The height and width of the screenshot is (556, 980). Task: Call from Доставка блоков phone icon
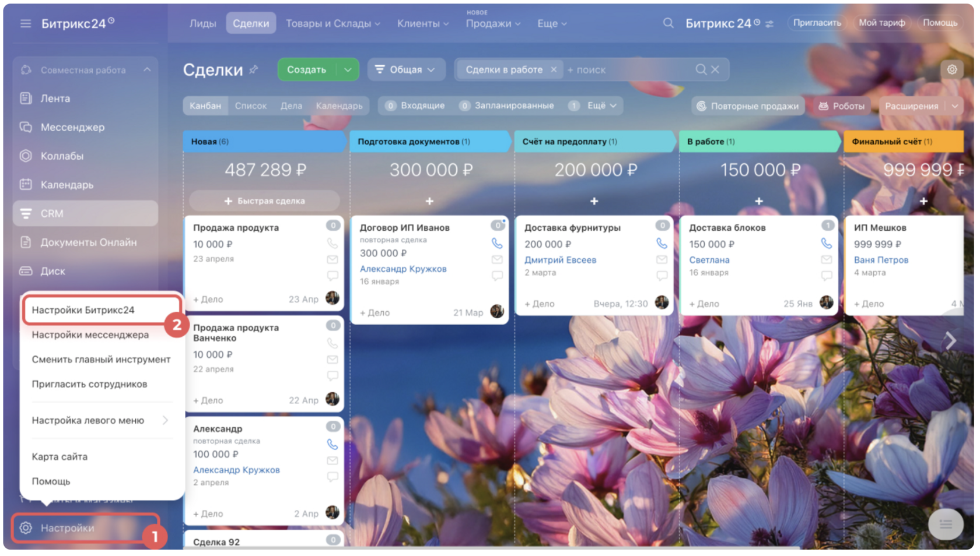tap(827, 243)
